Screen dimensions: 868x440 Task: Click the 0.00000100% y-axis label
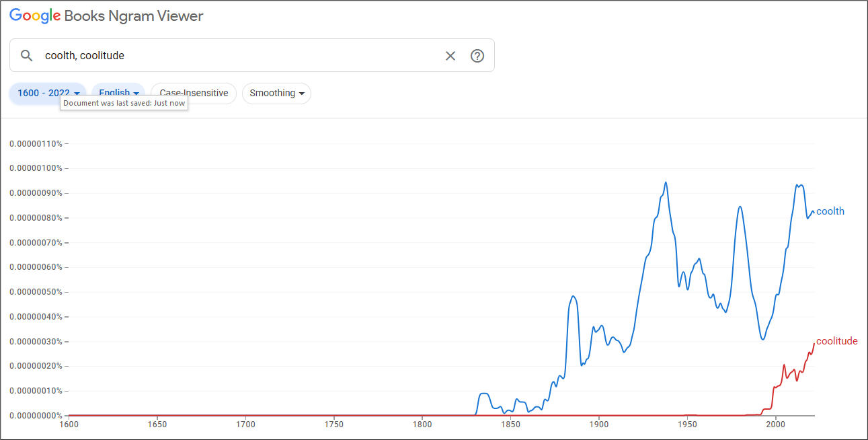pyautogui.click(x=36, y=168)
